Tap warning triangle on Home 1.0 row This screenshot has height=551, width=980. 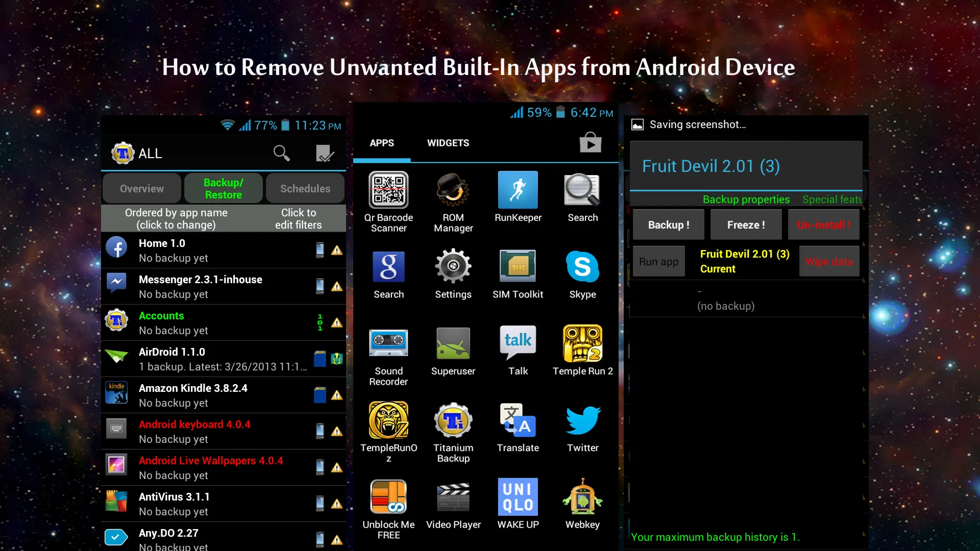[337, 250]
